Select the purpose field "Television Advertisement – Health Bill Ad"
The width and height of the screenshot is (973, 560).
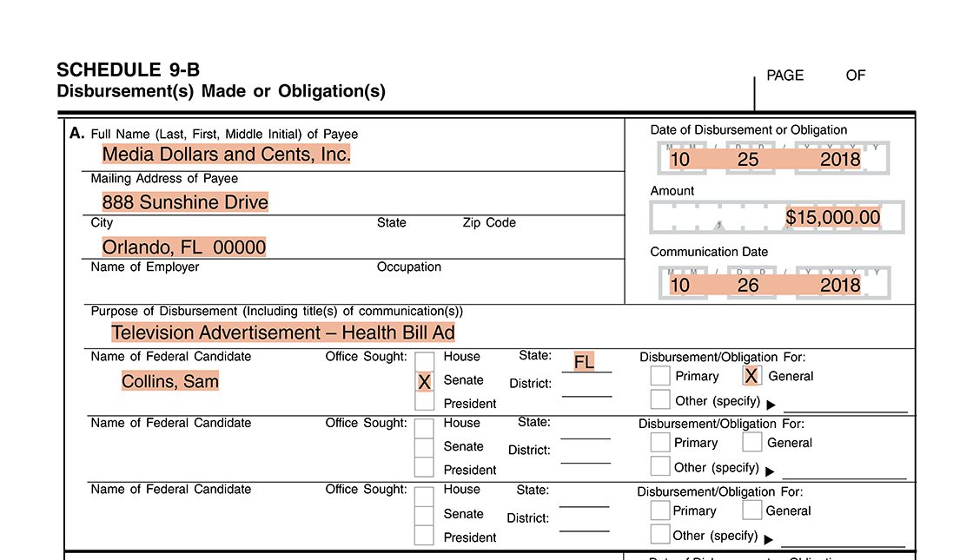click(x=282, y=333)
